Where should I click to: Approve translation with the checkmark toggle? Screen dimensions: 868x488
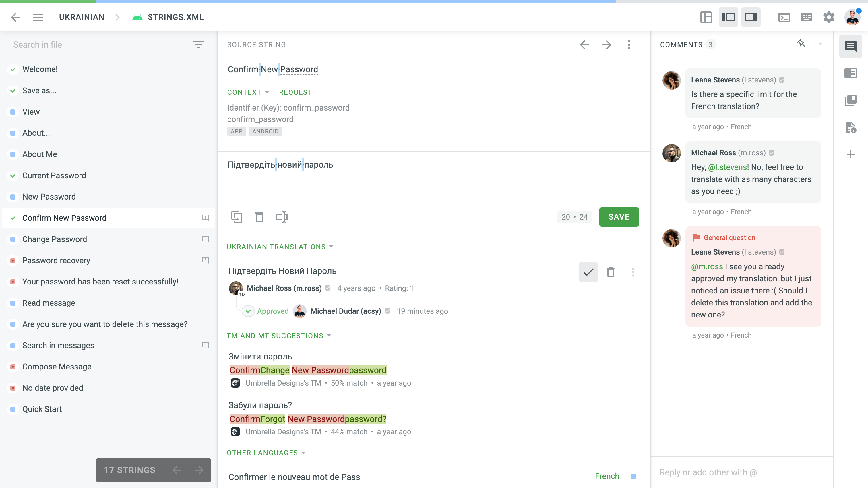[588, 272]
